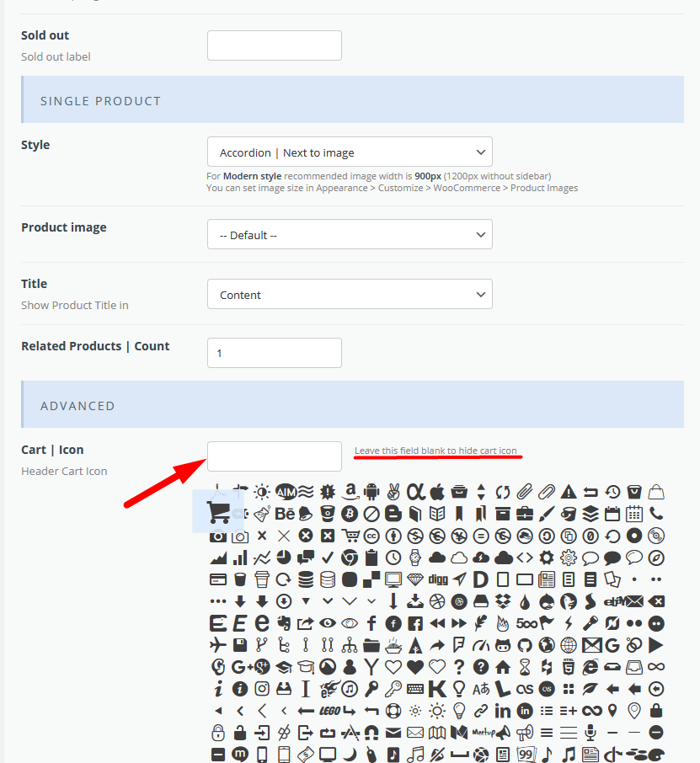Select the Bitcoin circle icon

[350, 514]
